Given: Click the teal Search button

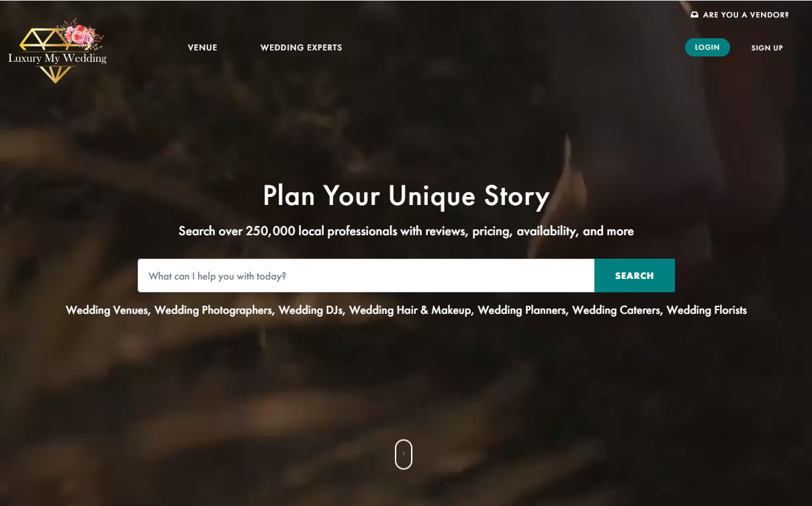Looking at the screenshot, I should (x=635, y=276).
